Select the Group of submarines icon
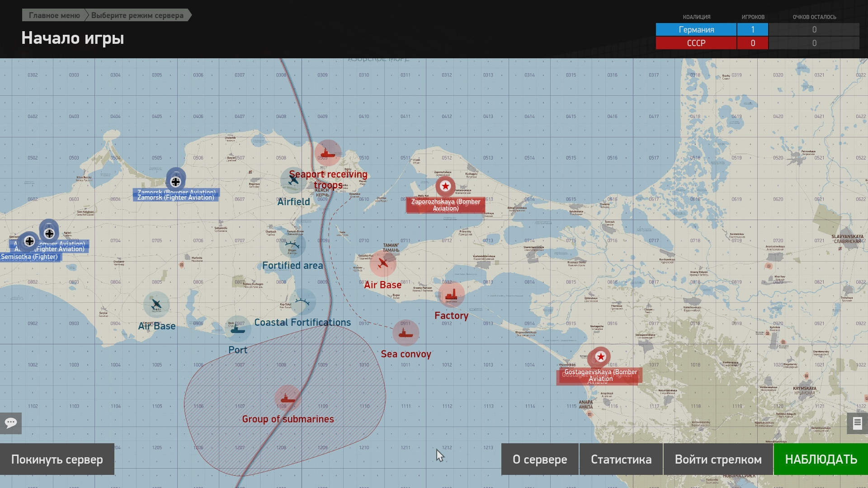Image resolution: width=868 pixels, height=488 pixels. coord(288,398)
